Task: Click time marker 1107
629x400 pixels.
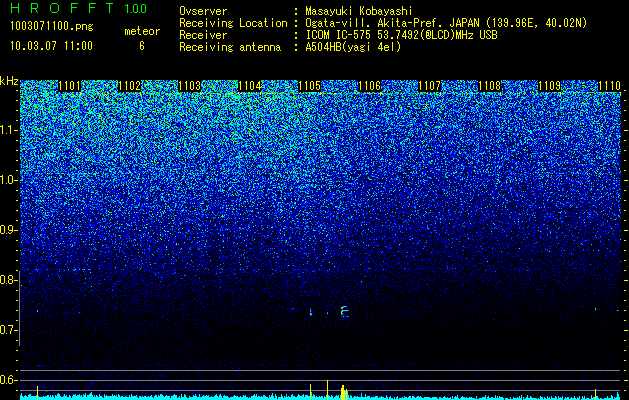Action: click(430, 86)
